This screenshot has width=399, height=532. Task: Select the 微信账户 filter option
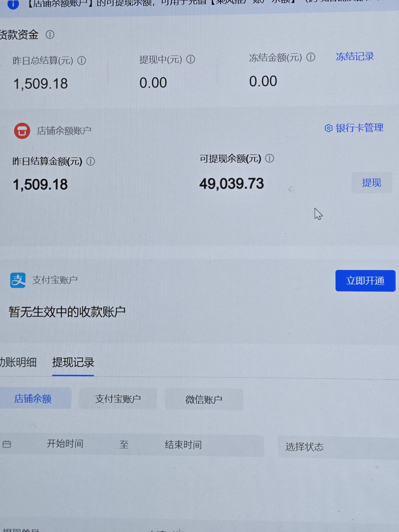[204, 400]
